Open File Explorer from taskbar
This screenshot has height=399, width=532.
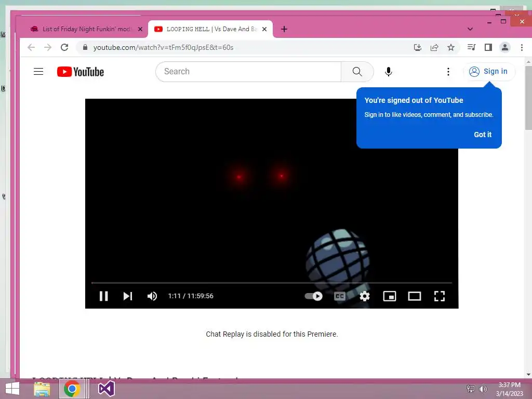coord(42,389)
